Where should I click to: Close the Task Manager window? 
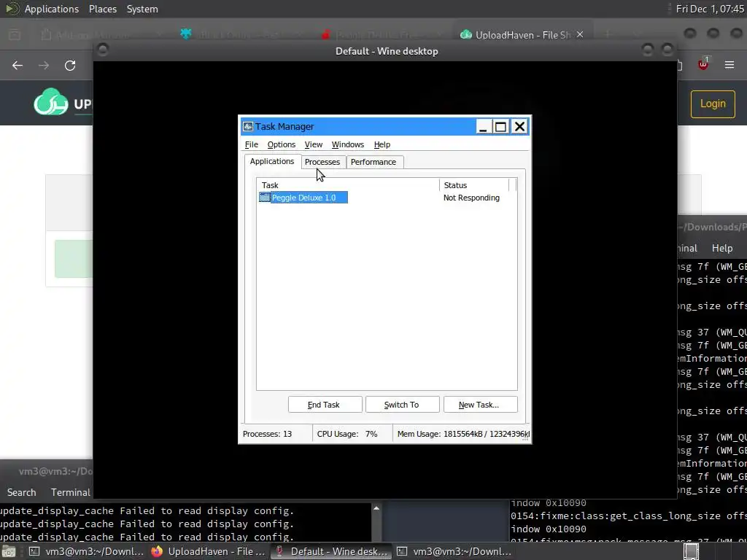(x=519, y=126)
